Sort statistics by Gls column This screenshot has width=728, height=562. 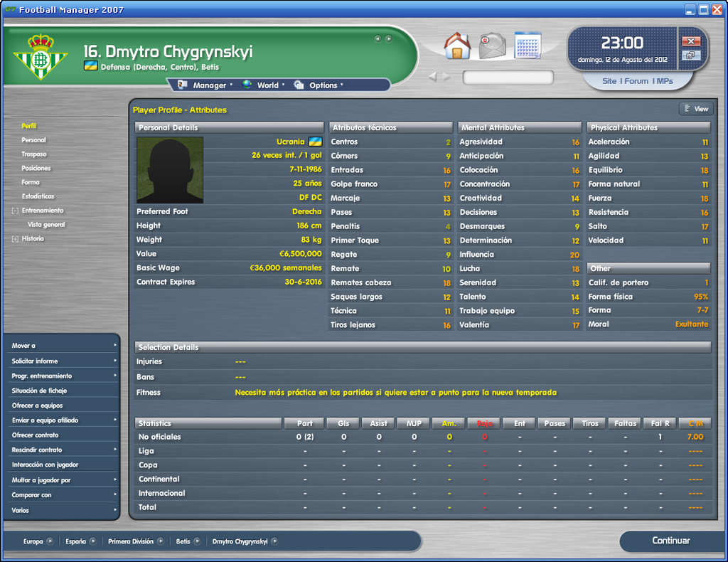coord(343,423)
